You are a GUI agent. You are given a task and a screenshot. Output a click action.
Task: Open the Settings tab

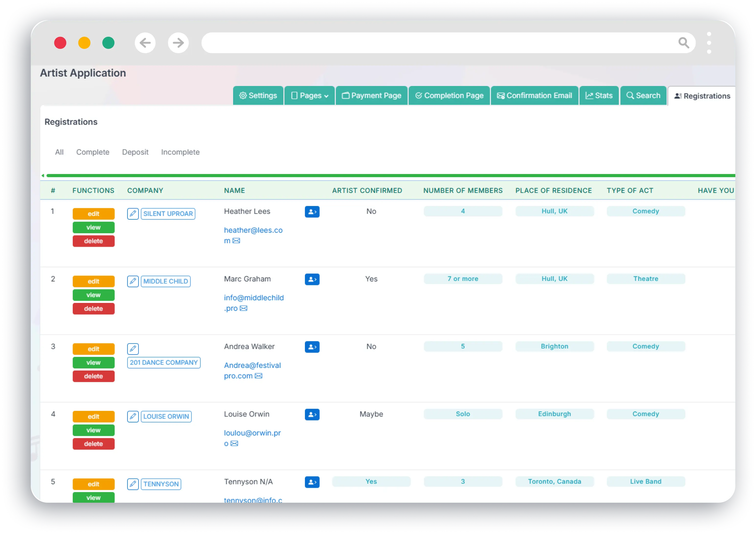(x=258, y=96)
